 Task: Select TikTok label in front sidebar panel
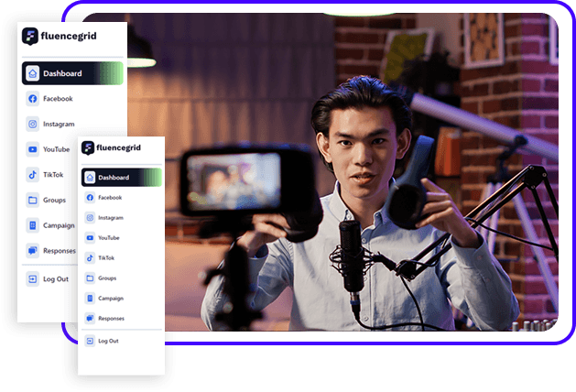106,258
